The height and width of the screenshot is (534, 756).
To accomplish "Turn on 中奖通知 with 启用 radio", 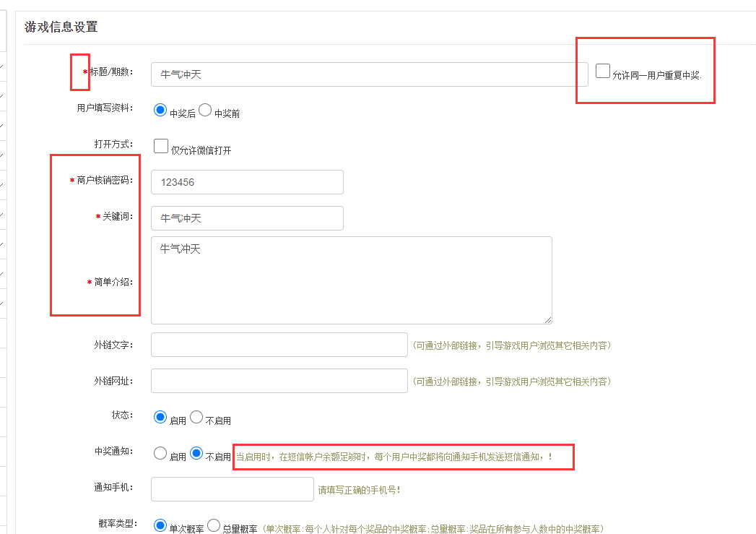I will point(161,454).
